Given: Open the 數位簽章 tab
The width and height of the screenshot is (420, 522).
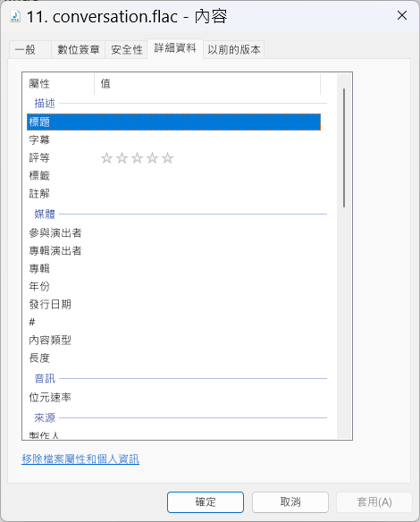Looking at the screenshot, I should (79, 50).
